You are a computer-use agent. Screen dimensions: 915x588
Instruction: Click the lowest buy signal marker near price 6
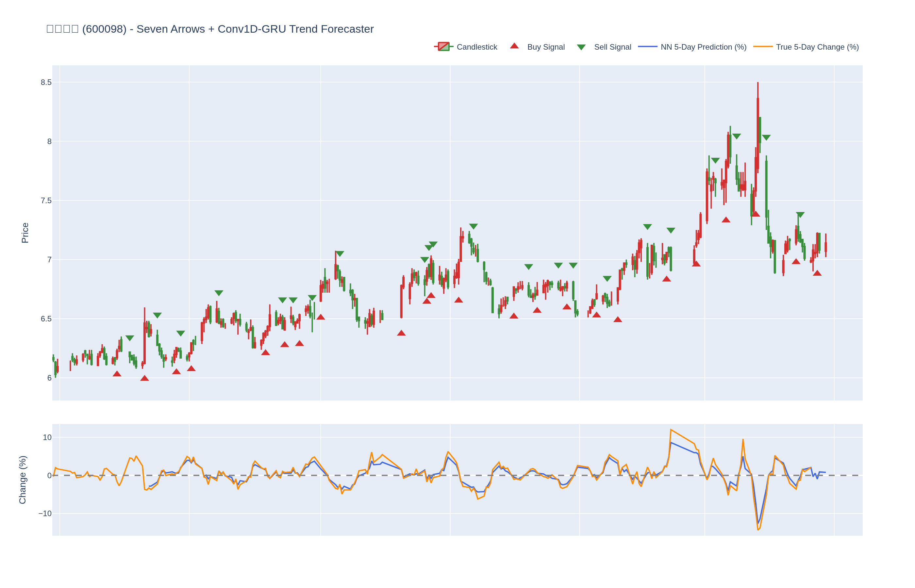(144, 378)
